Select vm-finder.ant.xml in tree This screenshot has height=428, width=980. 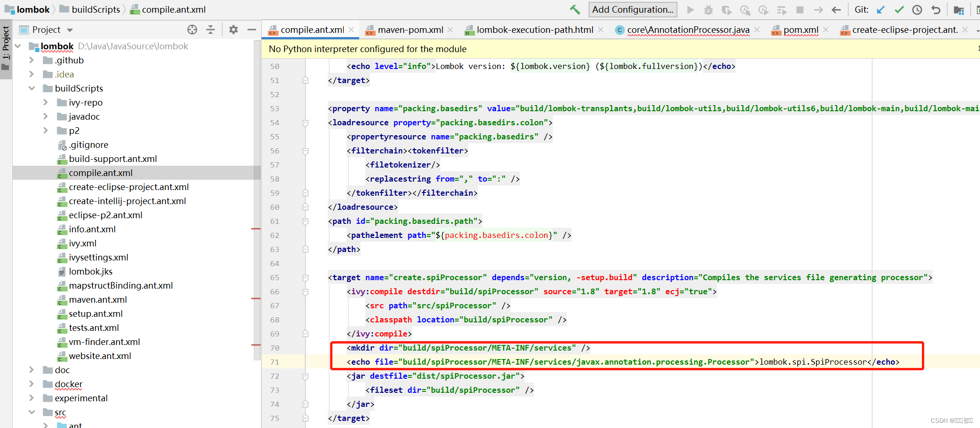click(x=105, y=342)
